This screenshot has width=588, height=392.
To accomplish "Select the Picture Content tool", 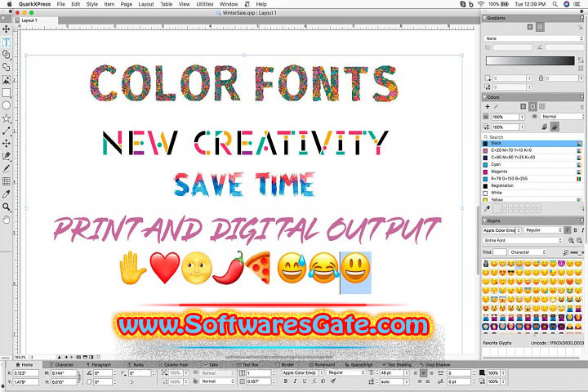I will [x=6, y=80].
